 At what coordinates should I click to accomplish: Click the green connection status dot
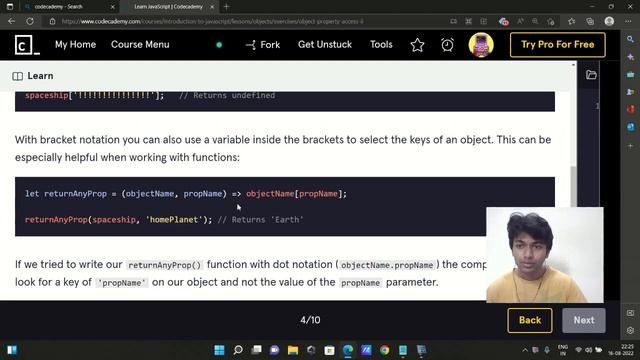click(x=219, y=45)
